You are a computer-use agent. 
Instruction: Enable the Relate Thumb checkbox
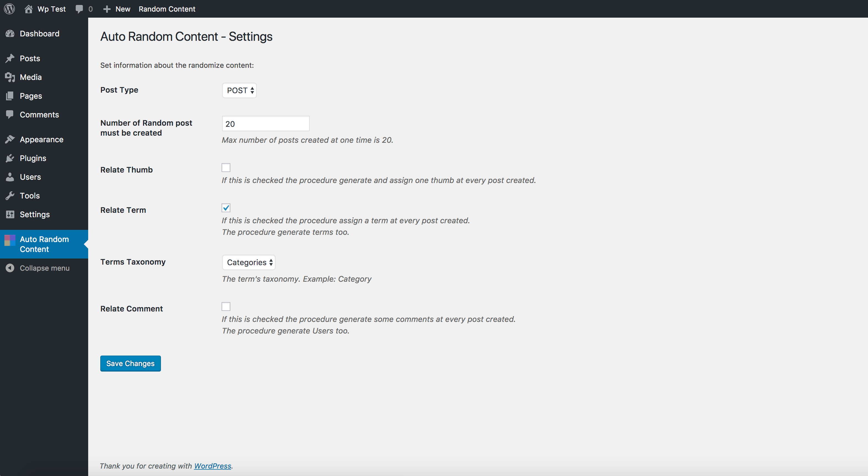[x=226, y=168]
